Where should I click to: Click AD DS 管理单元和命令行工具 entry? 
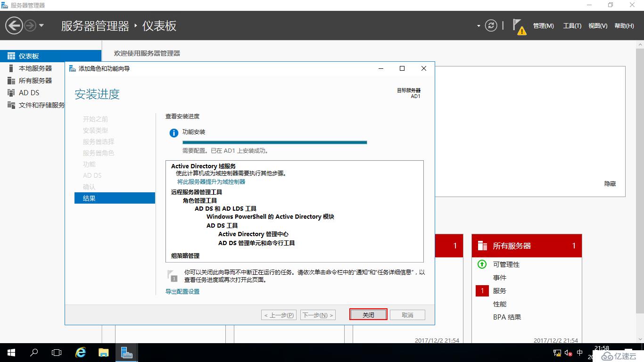[256, 243]
